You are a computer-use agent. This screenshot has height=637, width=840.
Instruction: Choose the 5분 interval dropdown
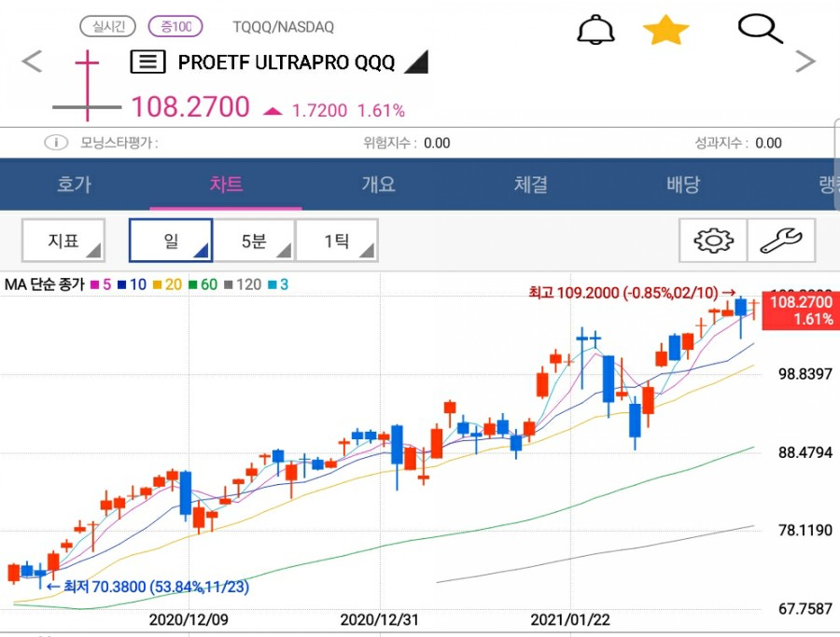tap(254, 241)
